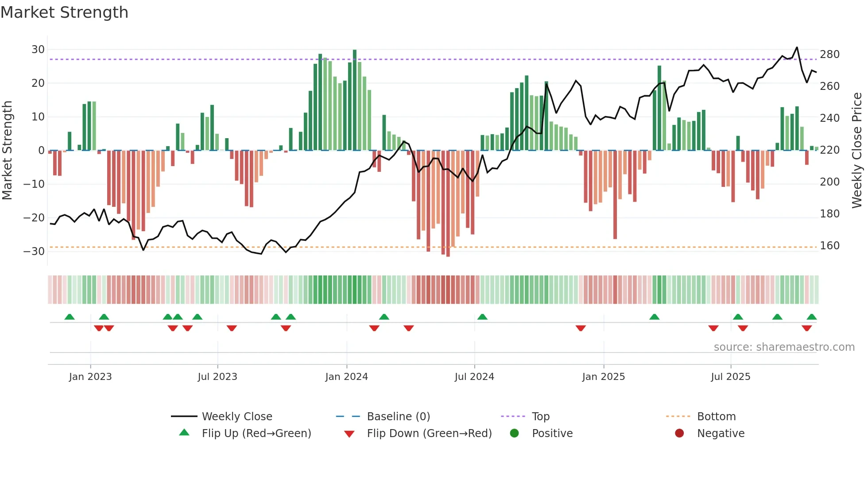
Task: Click the Weekly Close Price right axis title
Action: click(x=857, y=150)
